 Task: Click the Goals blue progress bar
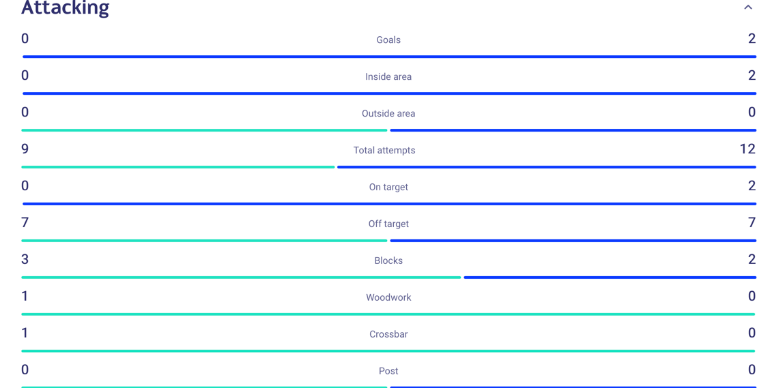389,56
